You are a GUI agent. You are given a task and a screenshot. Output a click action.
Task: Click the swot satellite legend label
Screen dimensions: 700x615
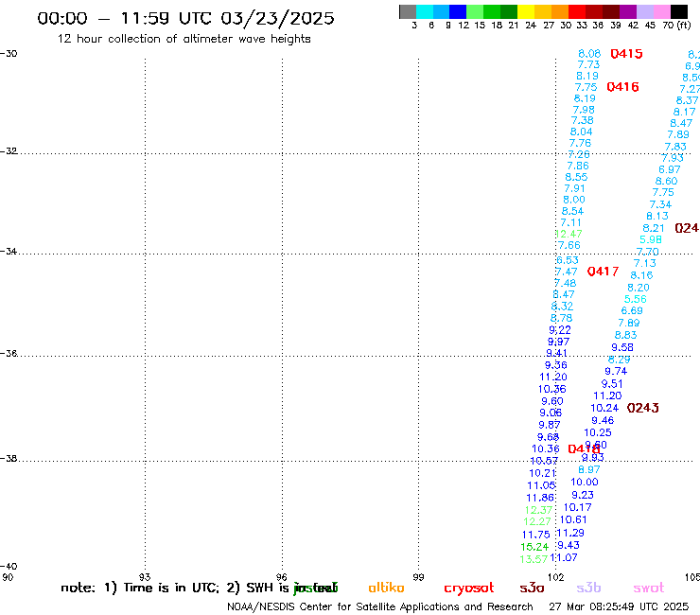click(x=649, y=589)
